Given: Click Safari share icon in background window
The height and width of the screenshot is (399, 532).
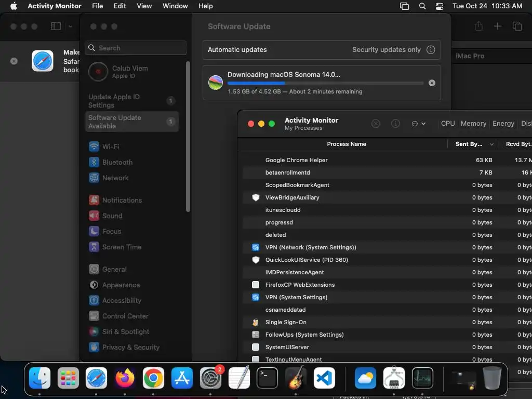Looking at the screenshot, I should pyautogui.click(x=478, y=26).
